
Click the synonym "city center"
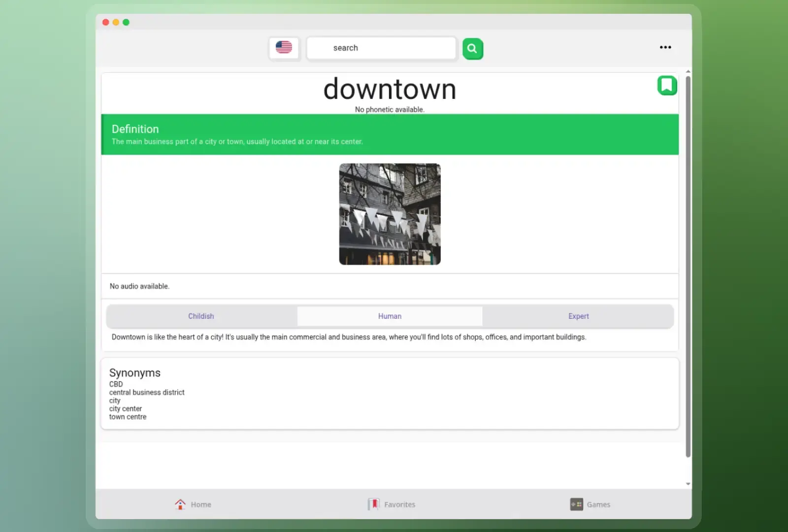pos(126,409)
